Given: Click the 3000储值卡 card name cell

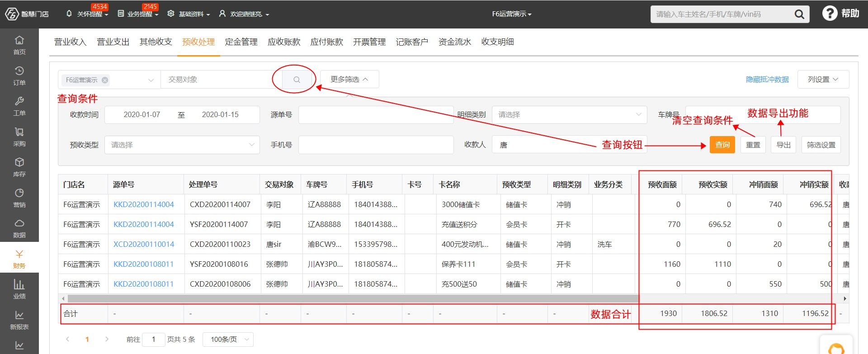Looking at the screenshot, I should point(461,204).
